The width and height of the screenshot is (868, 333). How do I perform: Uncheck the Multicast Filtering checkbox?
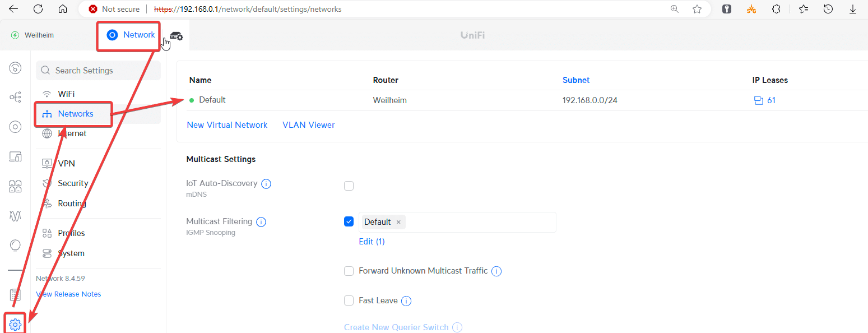[x=349, y=221]
